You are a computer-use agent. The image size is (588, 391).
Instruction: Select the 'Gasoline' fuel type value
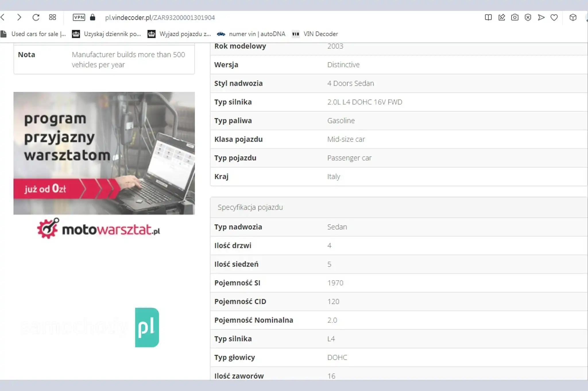341,121
